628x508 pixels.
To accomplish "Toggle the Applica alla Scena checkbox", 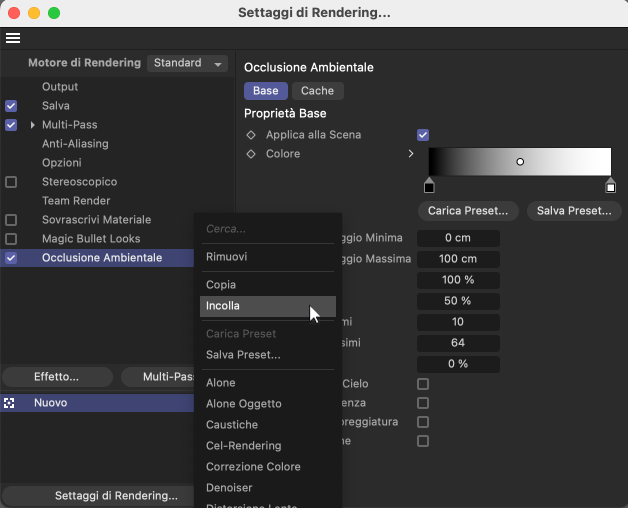I will [x=423, y=135].
